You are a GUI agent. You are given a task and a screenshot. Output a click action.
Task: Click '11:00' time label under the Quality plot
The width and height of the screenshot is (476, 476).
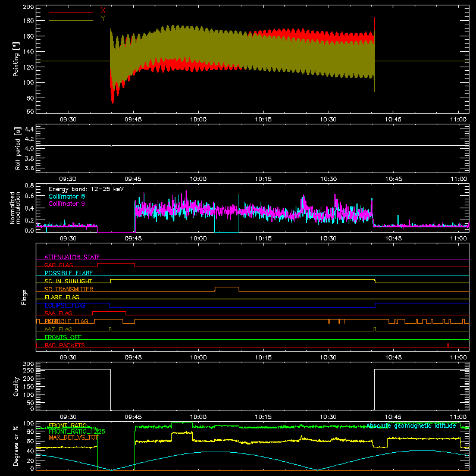458,417
